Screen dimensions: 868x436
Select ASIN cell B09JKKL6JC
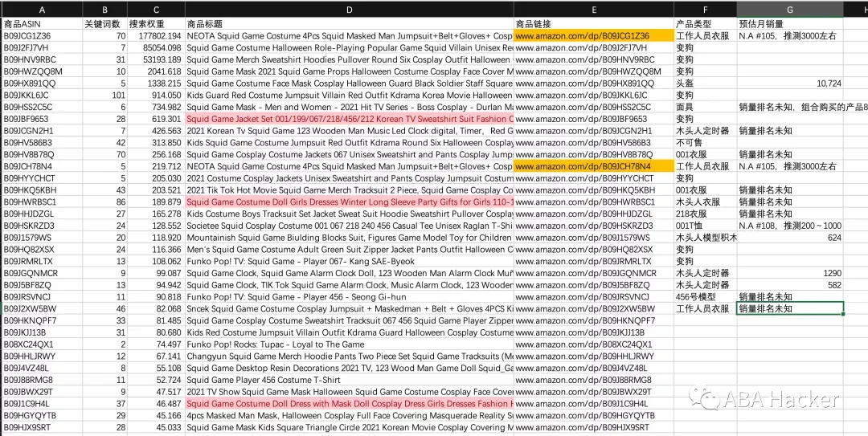42,96
